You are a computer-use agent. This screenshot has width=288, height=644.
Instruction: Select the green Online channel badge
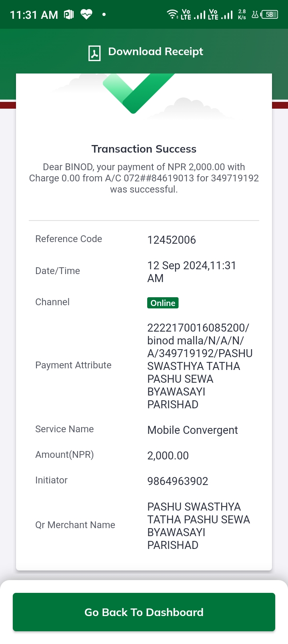click(163, 303)
